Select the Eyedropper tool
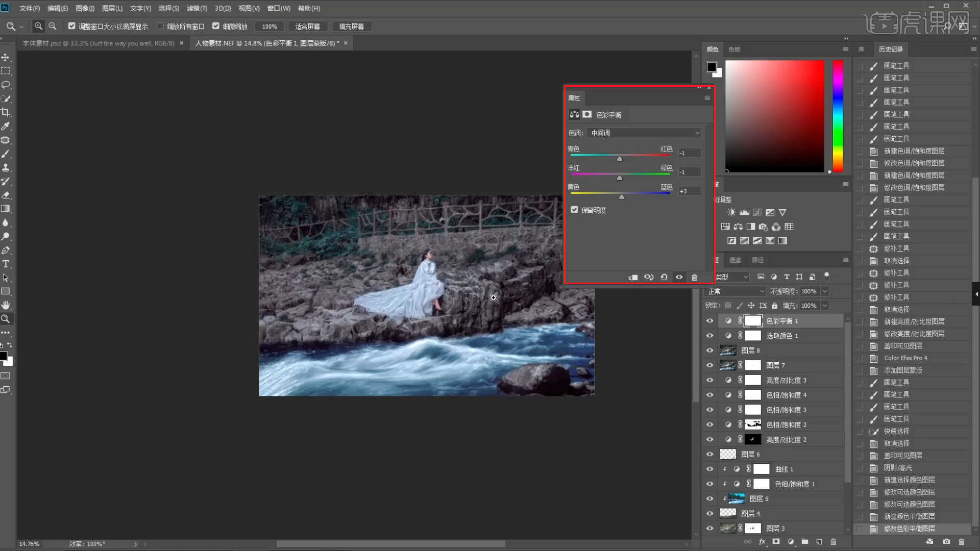 coord(6,126)
